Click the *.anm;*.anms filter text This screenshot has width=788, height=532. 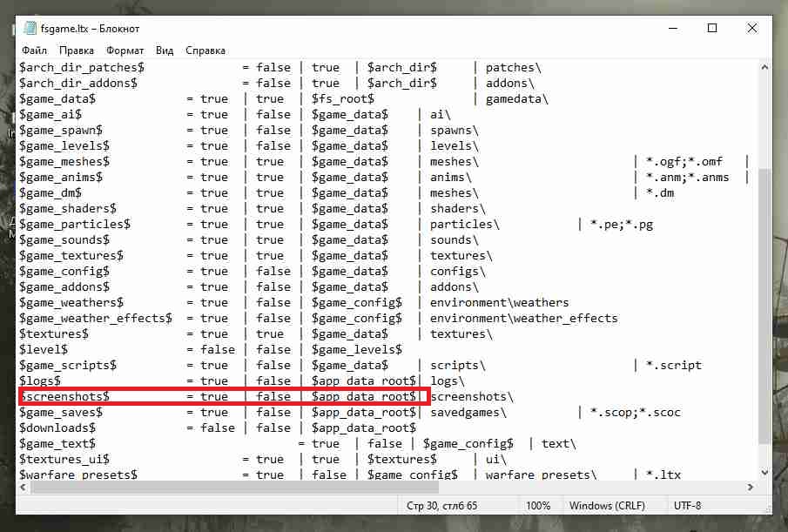click(688, 178)
